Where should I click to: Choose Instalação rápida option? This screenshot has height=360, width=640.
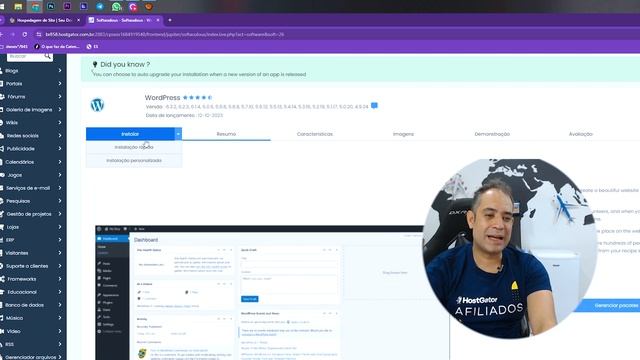pyautogui.click(x=134, y=147)
